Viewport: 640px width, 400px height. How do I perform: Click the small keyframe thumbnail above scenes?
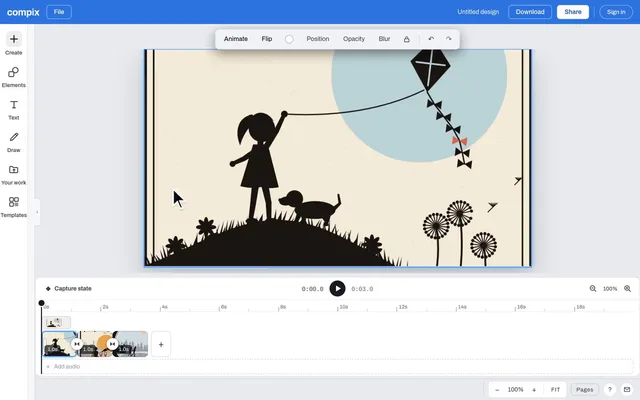pyautogui.click(x=57, y=322)
